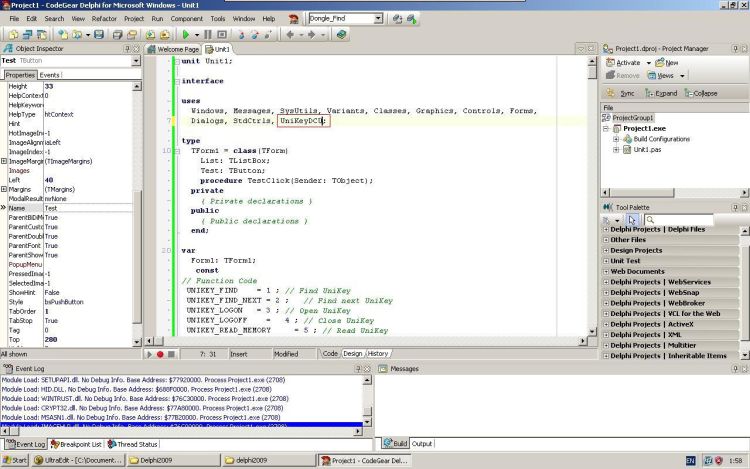750x469 pixels.
Task: Expand the Web Documents palette category
Action: (x=606, y=272)
